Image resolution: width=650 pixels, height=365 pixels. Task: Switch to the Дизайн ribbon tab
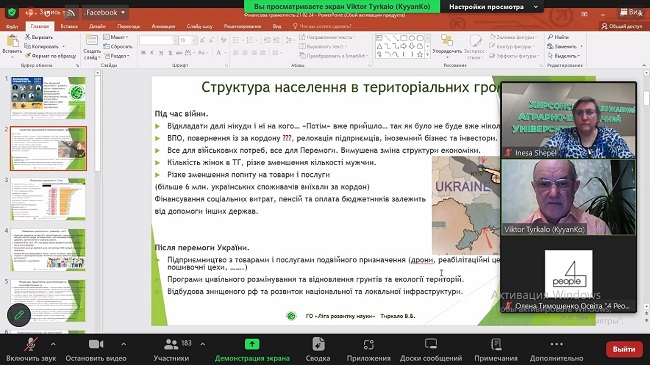point(97,26)
